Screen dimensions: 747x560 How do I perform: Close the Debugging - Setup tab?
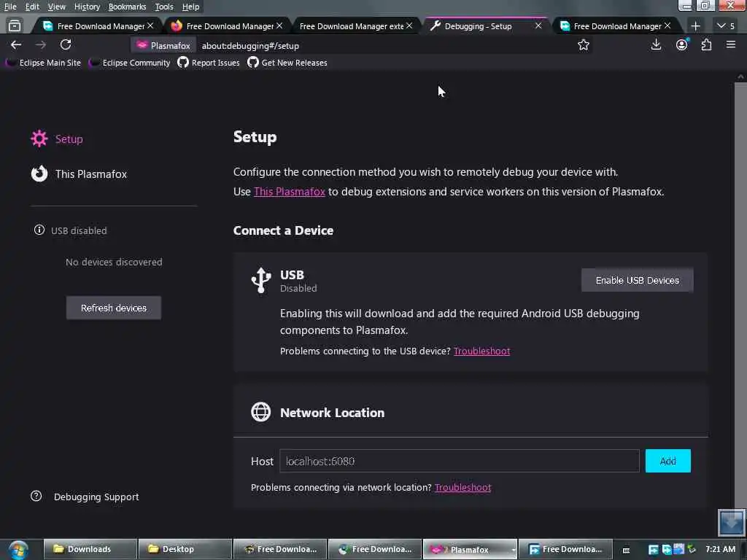538,26
